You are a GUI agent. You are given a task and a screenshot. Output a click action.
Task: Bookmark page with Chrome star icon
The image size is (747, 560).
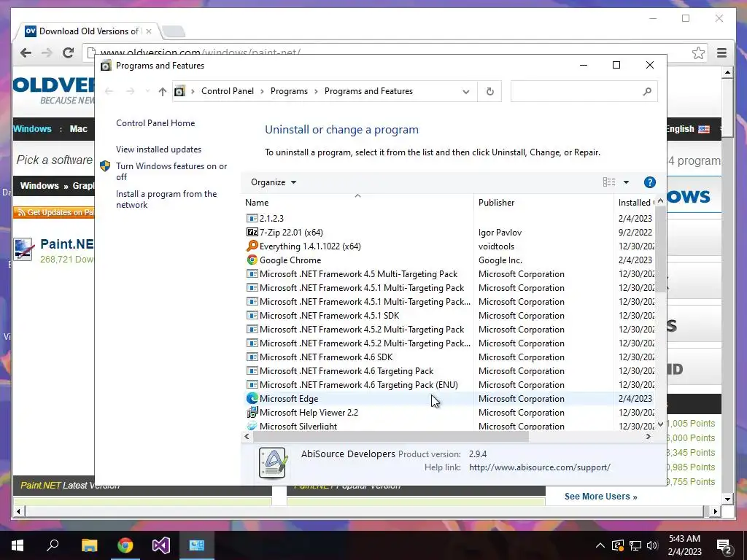(x=698, y=52)
